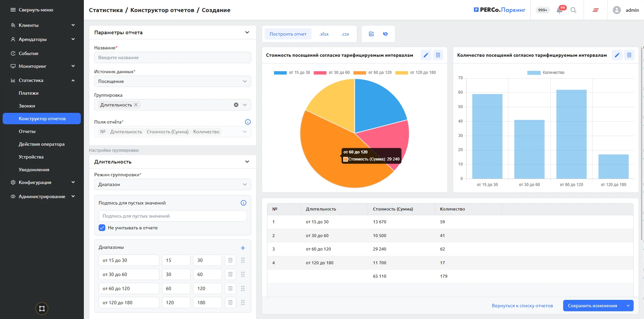Edit the pie chart with pencil icon
The image size is (644, 319).
click(x=426, y=55)
